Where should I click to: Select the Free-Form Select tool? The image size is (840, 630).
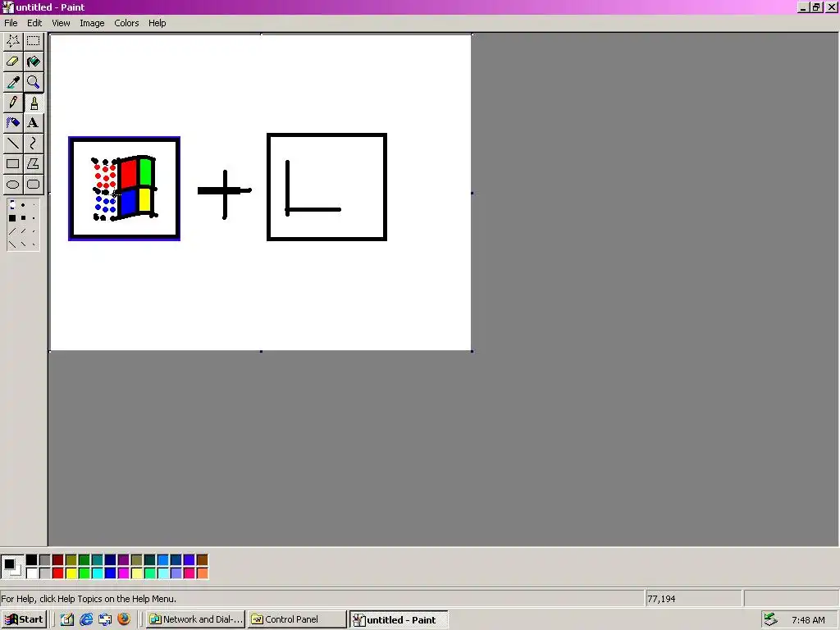(13, 41)
